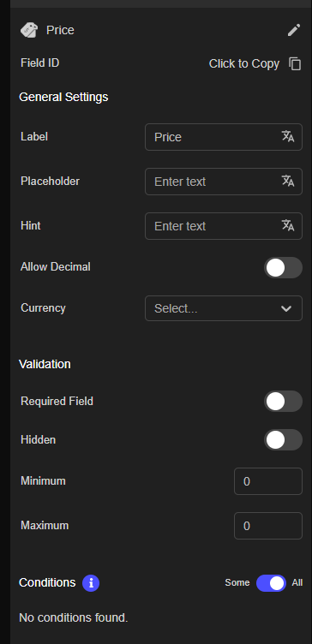312x644 pixels.
Task: Click the Some label beside conditions toggle
Action: coord(237,583)
